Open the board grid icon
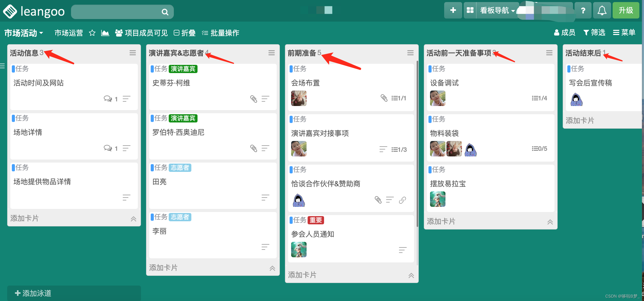The height and width of the screenshot is (301, 644). 470,10
